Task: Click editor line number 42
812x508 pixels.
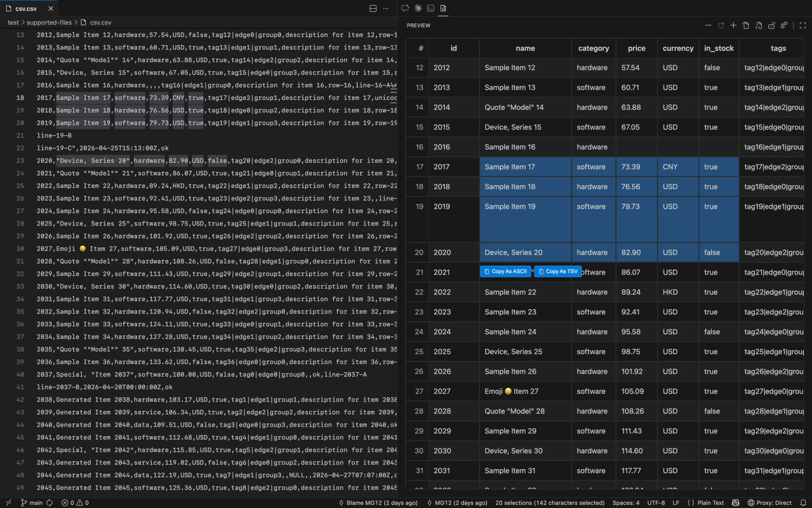Action: (20, 400)
